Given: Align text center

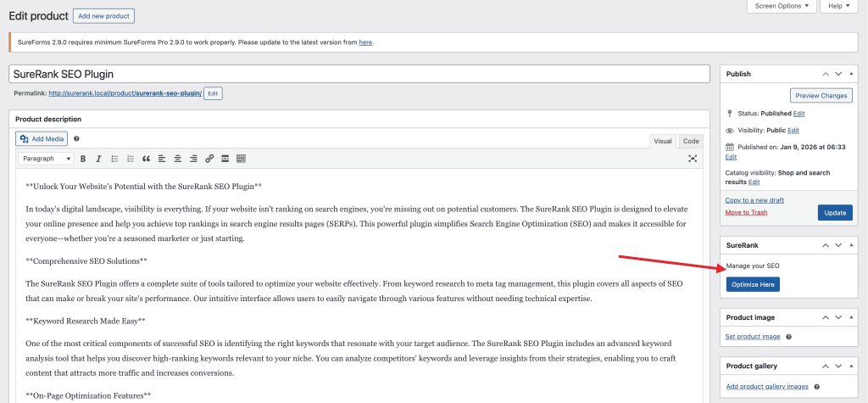Looking at the screenshot, I should coord(178,159).
